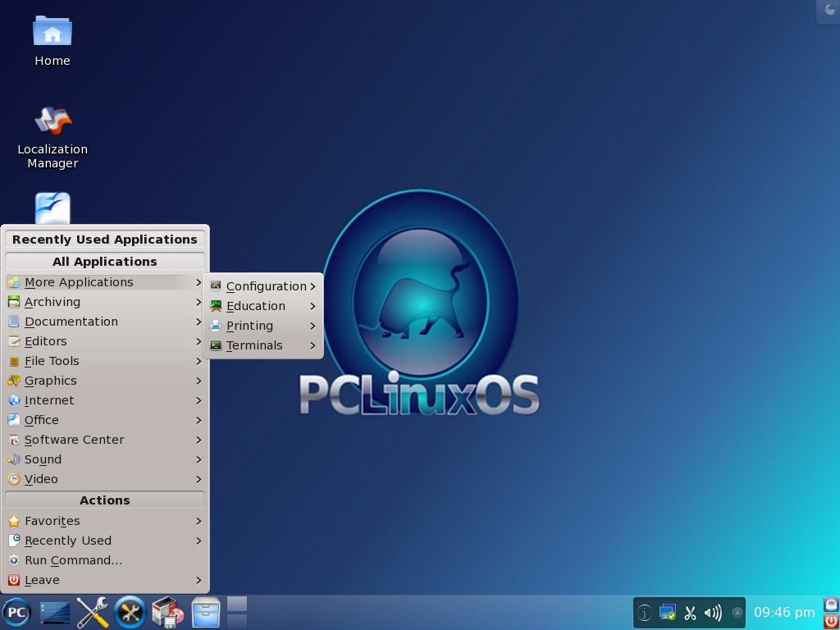Open Software Center menu entry
This screenshot has height=630, width=840.
pos(105,440)
